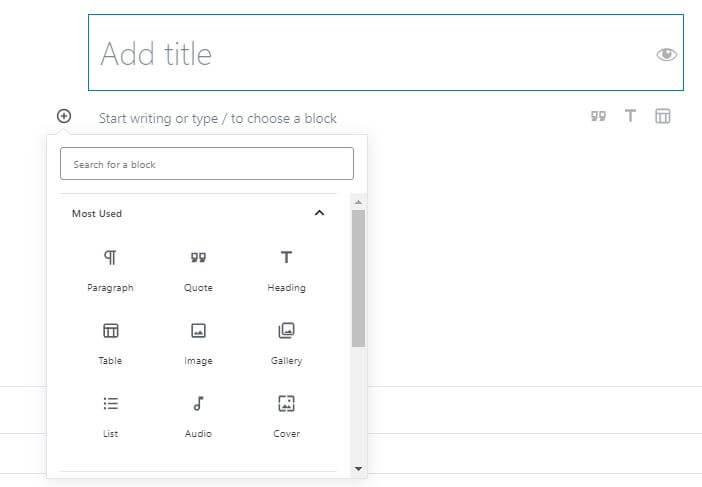Image resolution: width=702 pixels, height=487 pixels.
Task: Add a List block
Action: coord(110,416)
